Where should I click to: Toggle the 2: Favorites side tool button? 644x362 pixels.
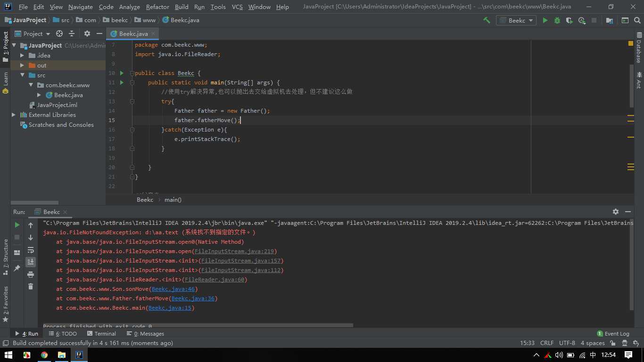point(5,304)
